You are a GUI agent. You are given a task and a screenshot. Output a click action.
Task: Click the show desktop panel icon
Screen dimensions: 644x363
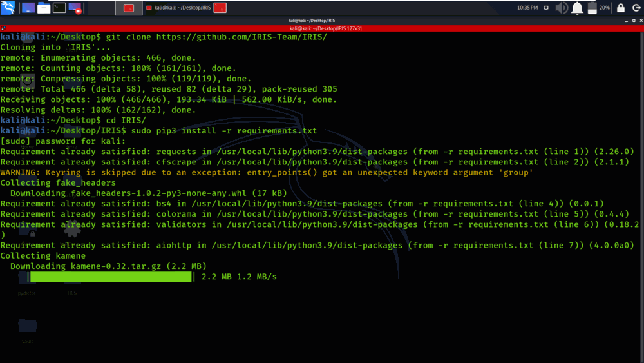click(28, 8)
